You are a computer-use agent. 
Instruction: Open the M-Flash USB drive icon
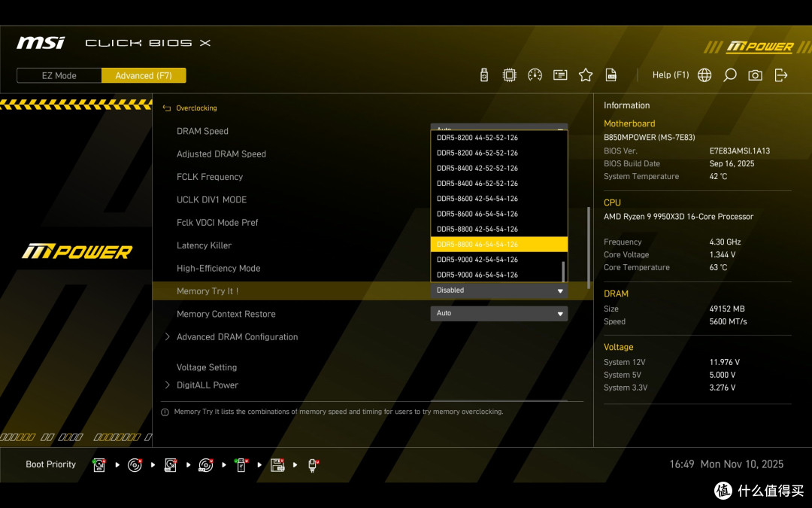[483, 75]
